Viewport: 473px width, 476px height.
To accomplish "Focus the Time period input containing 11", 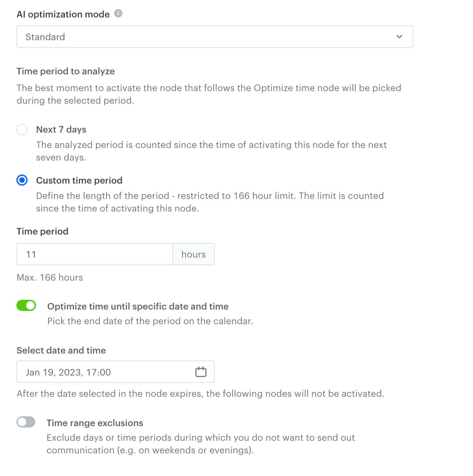I will pos(94,254).
